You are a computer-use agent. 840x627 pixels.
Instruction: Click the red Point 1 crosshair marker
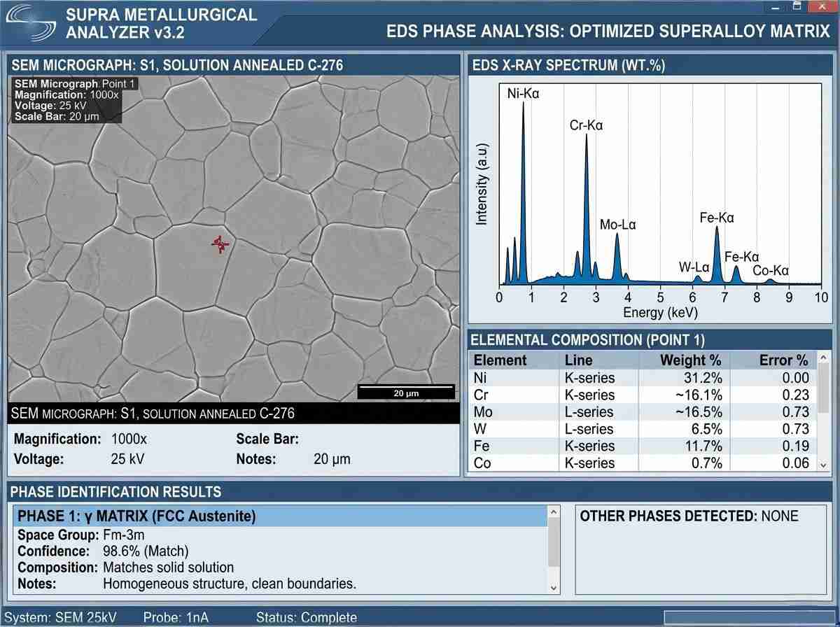pyautogui.click(x=220, y=244)
